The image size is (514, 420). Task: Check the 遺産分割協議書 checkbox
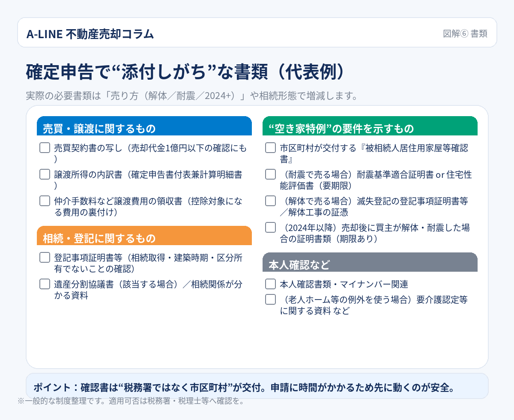pos(45,284)
